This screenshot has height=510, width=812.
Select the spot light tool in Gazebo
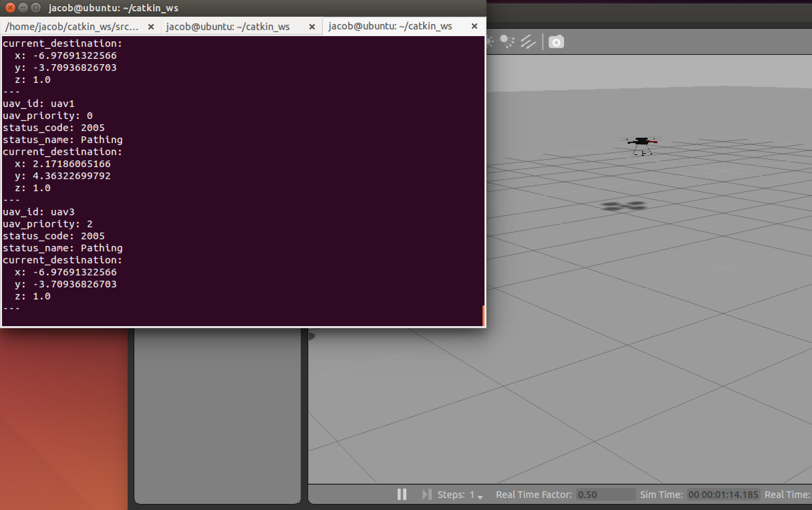[507, 42]
